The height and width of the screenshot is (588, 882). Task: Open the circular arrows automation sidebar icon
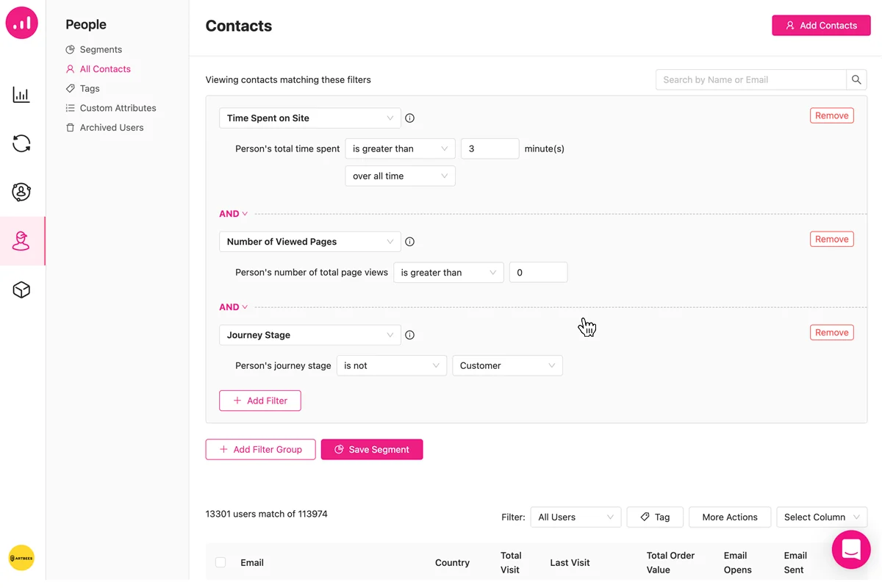point(21,143)
